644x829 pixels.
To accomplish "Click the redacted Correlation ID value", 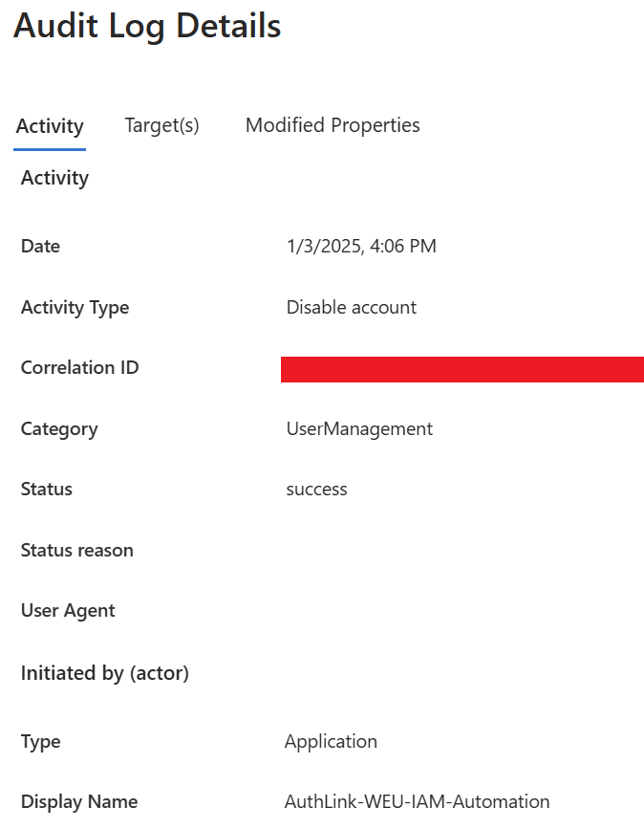I will point(462,369).
